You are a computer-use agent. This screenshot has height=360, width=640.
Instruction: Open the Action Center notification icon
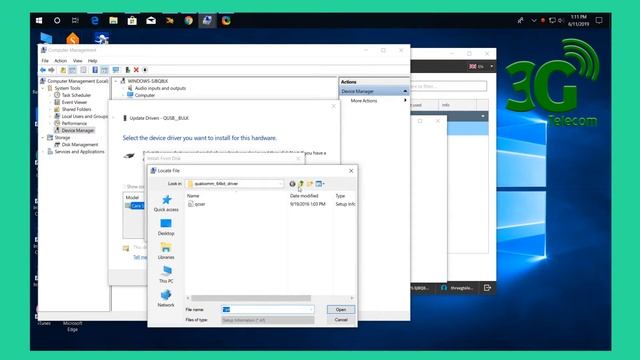click(599, 20)
